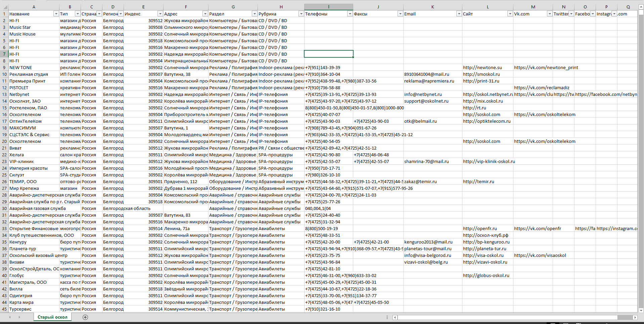Click previous sheet navigation arrow

click(10, 317)
